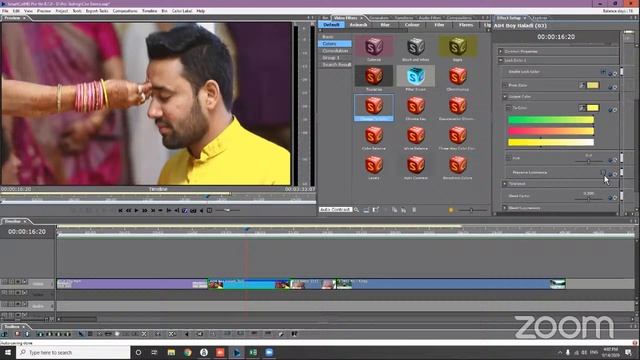Toggle first button on the third track
Screen dimensions: 640x360
pyautogui.click(x=4, y=304)
